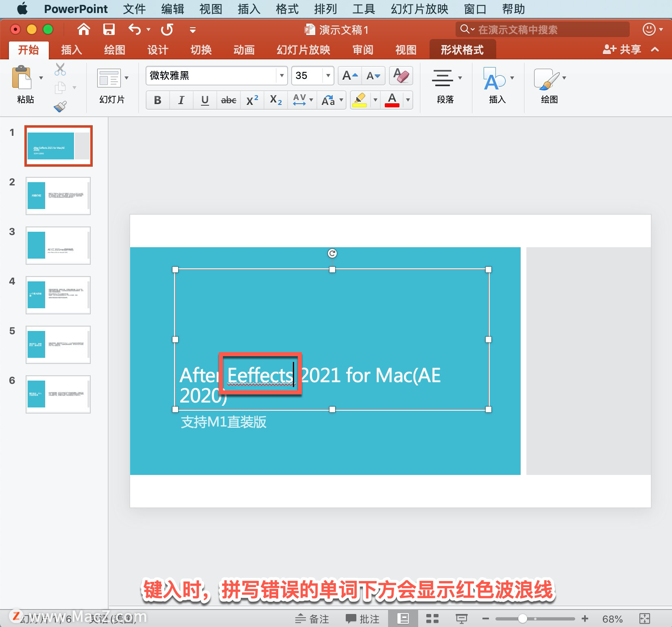
Task: Apply red font color
Action: click(x=392, y=100)
